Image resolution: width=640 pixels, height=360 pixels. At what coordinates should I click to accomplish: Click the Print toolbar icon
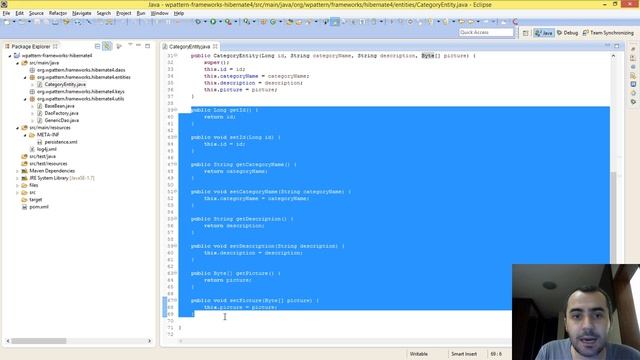click(x=55, y=22)
